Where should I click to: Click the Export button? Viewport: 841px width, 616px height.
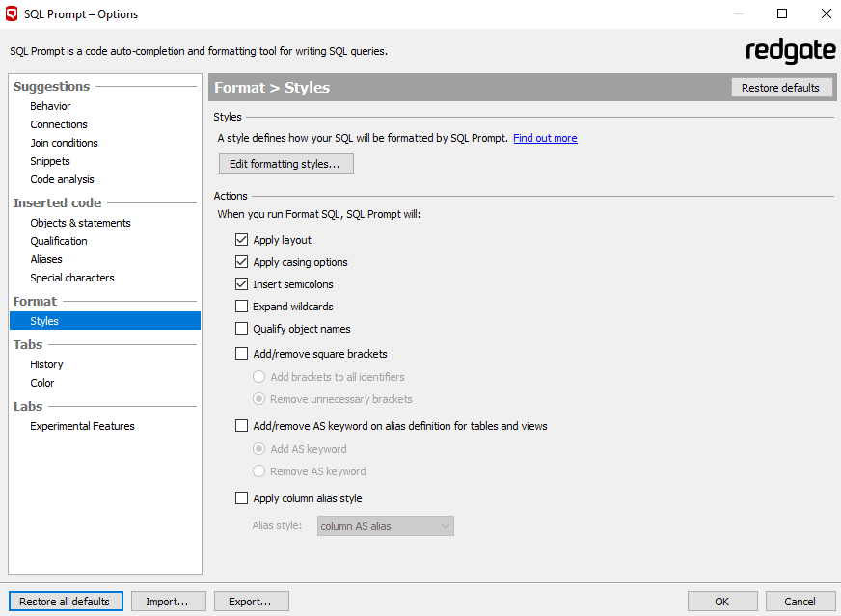252,601
